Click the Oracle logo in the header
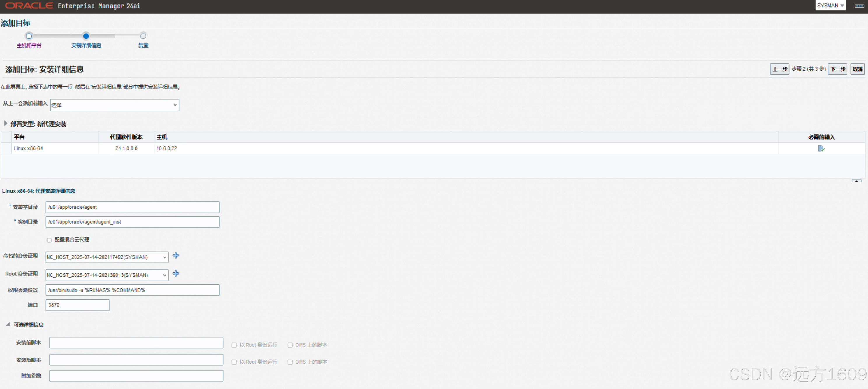Screen dimensions: 868x389 click(29, 6)
